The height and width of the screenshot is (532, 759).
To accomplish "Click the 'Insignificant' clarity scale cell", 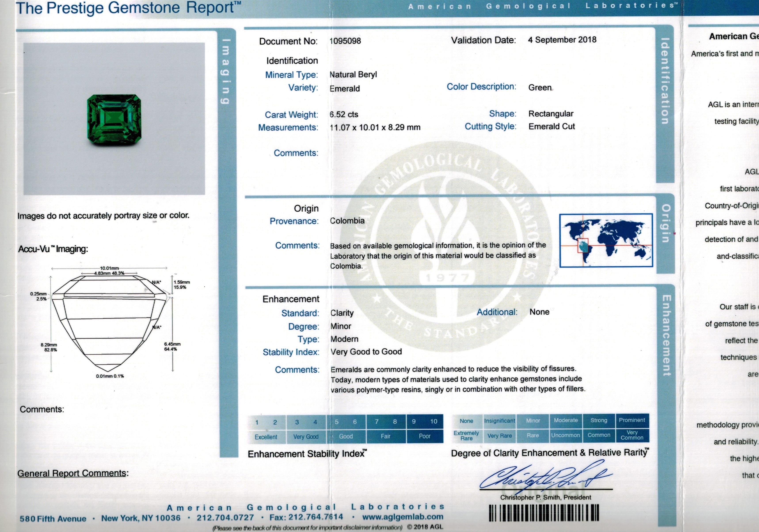I will point(500,421).
